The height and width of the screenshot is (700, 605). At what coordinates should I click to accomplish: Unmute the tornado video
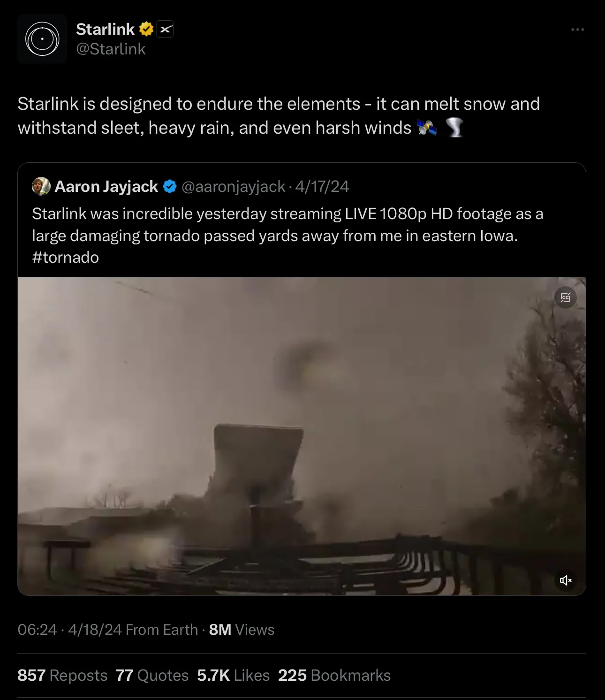(566, 580)
